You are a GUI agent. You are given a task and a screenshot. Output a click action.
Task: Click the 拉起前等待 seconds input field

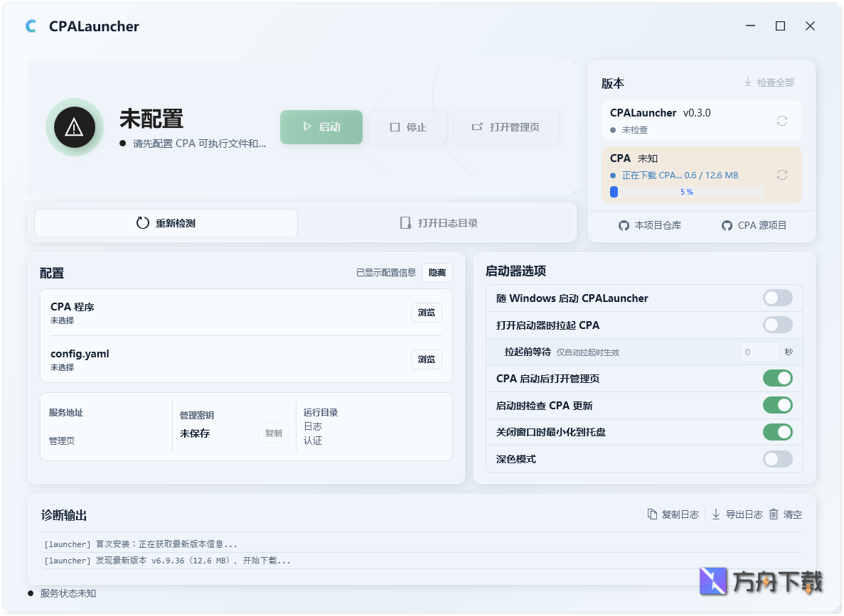[x=760, y=352]
